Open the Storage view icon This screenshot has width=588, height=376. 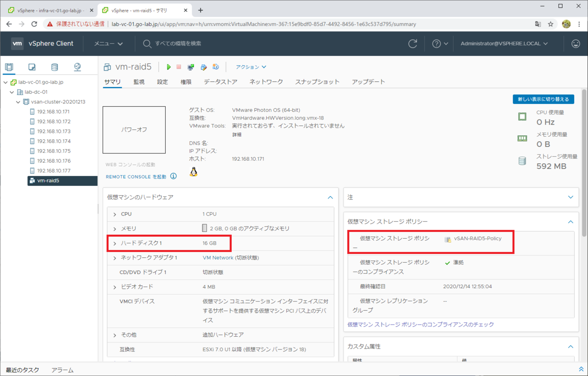tap(54, 67)
